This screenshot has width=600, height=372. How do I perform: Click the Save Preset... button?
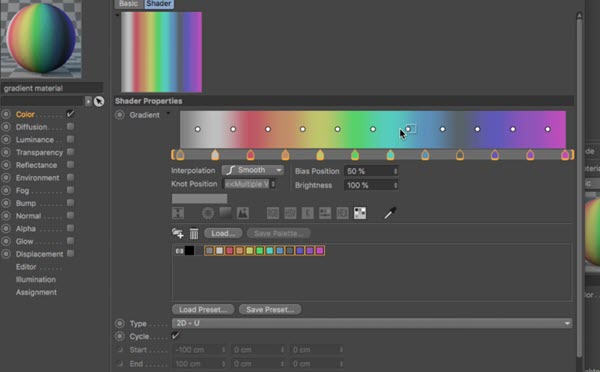270,309
